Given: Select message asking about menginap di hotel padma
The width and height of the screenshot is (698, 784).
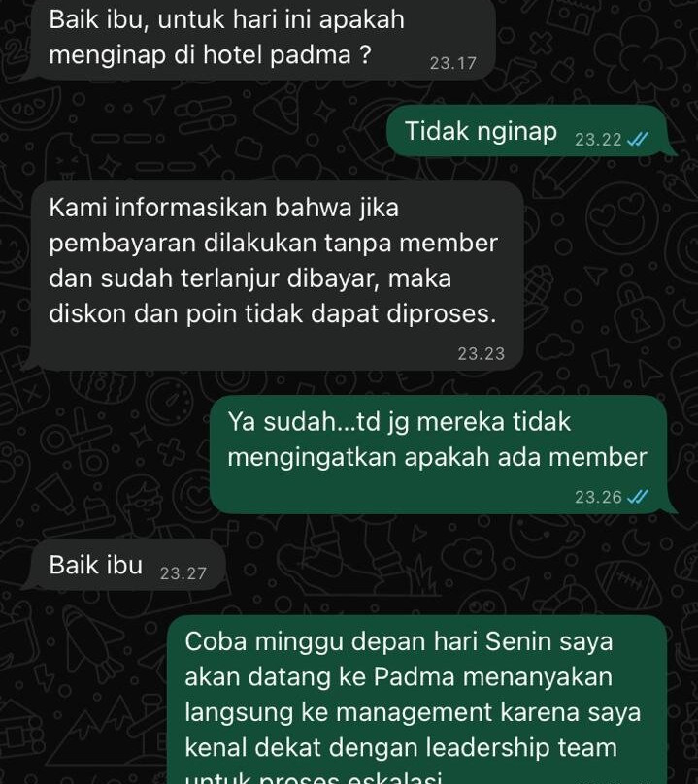Looking at the screenshot, I should [262, 38].
